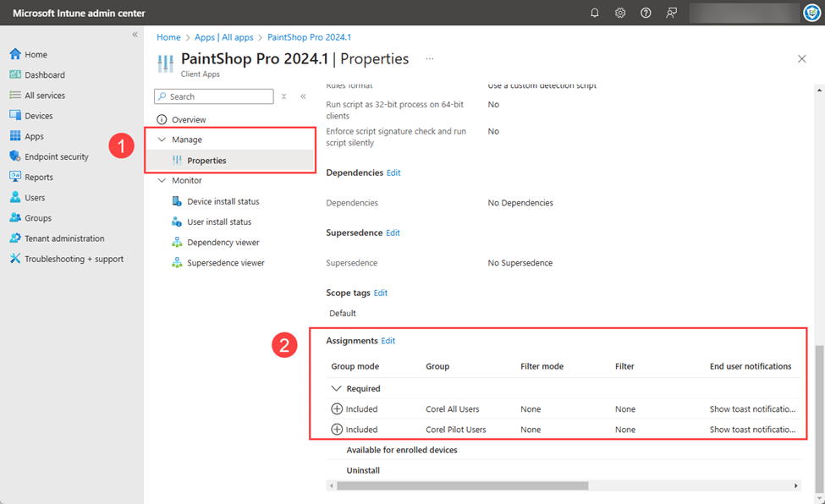Viewport: 825px width, 504px height.
Task: Open Device install status page
Action: click(223, 201)
